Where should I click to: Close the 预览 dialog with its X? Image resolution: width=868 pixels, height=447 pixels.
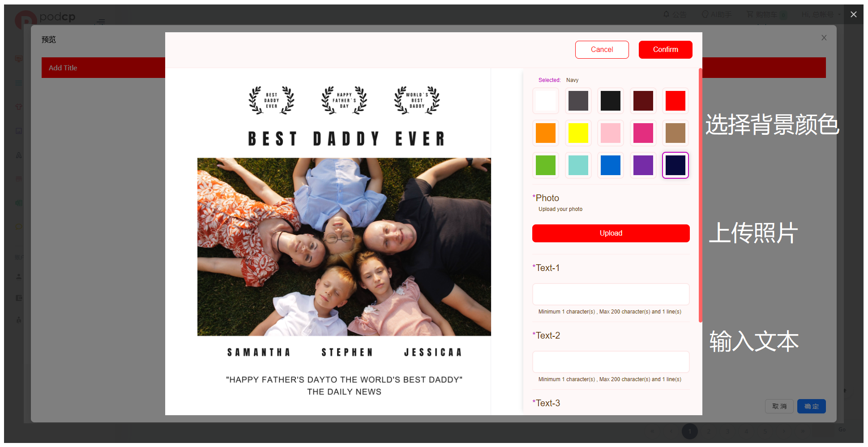click(x=824, y=38)
